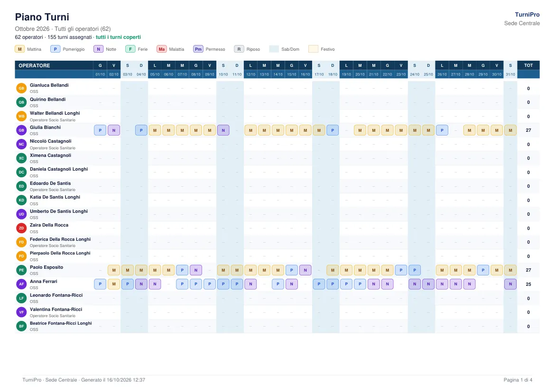Click the WB avatar of Walter Bellandi Longhi
The width and height of the screenshot is (555, 392).
tap(22, 116)
